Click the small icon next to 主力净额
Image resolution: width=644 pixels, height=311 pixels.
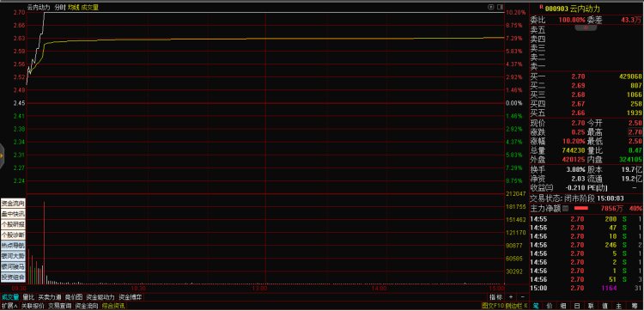click(x=565, y=209)
